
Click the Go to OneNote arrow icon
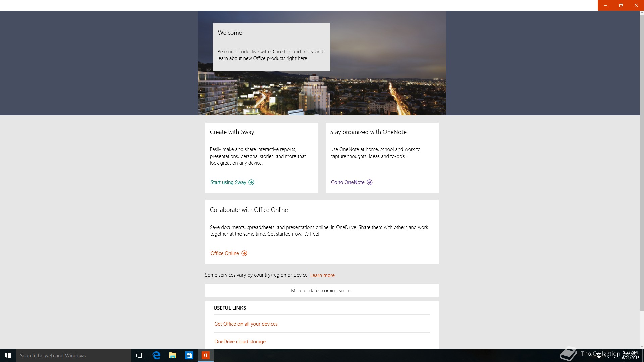370,182
